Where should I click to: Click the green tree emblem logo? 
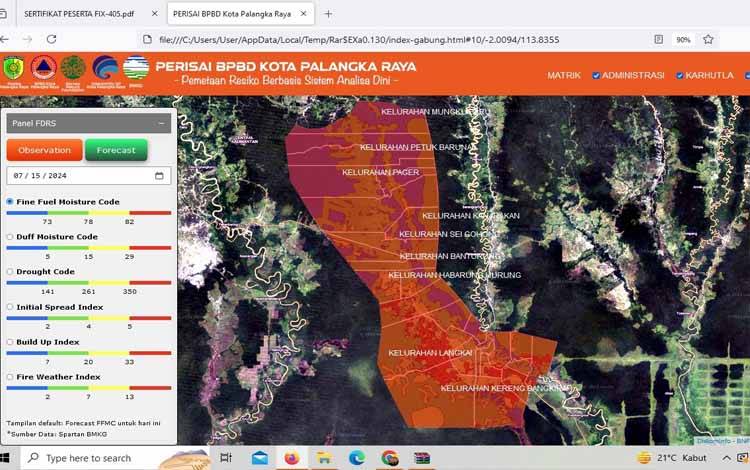[x=73, y=68]
